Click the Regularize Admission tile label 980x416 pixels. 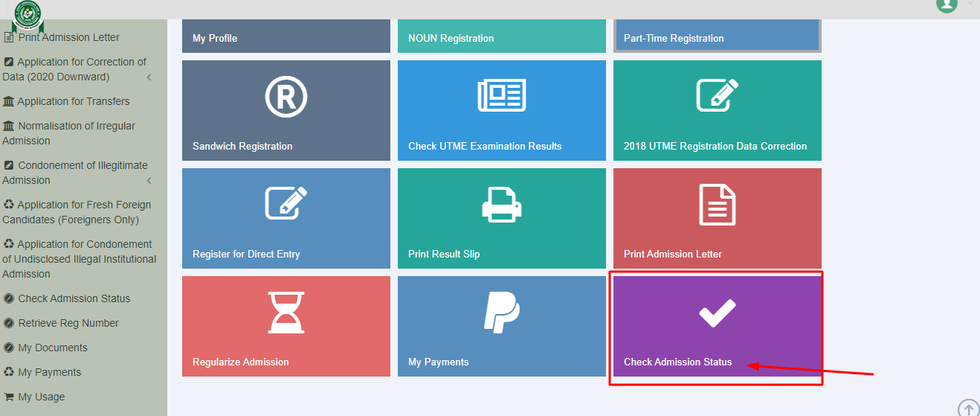241,362
